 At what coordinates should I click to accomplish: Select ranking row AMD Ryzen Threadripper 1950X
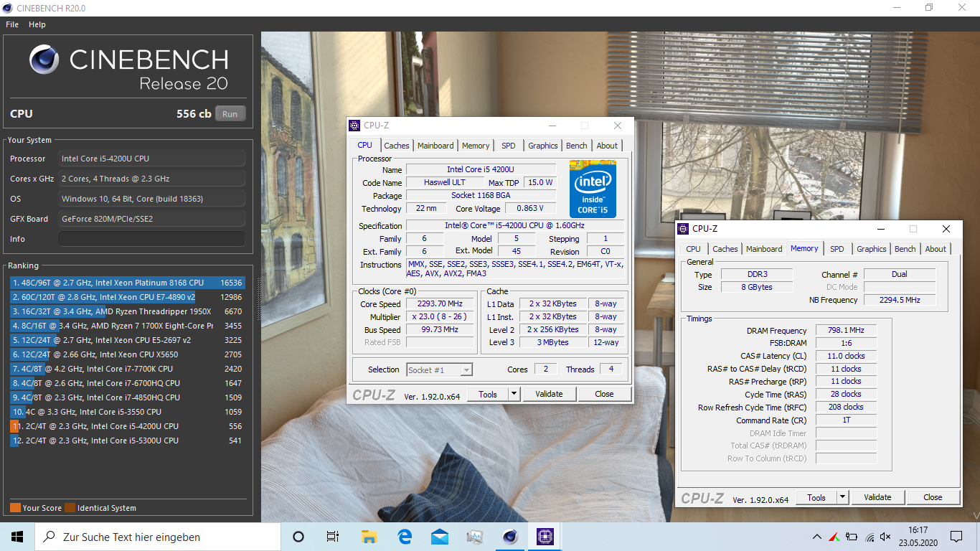click(x=127, y=311)
